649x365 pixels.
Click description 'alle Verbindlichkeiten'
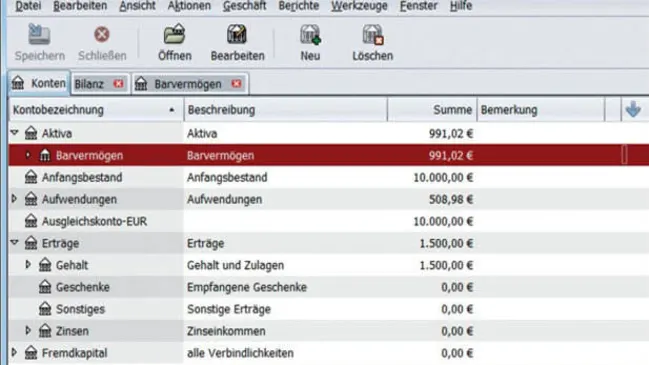coord(240,353)
